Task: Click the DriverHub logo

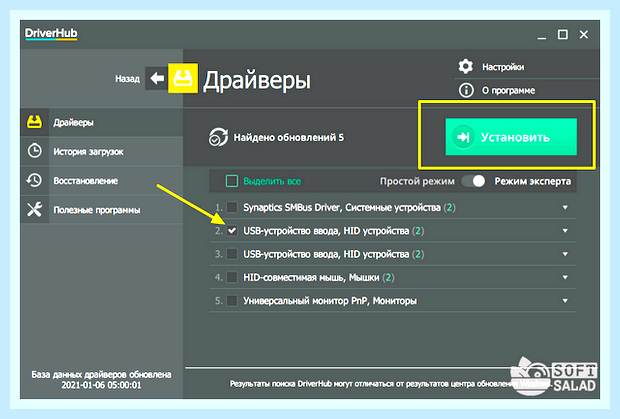Action: [x=51, y=34]
